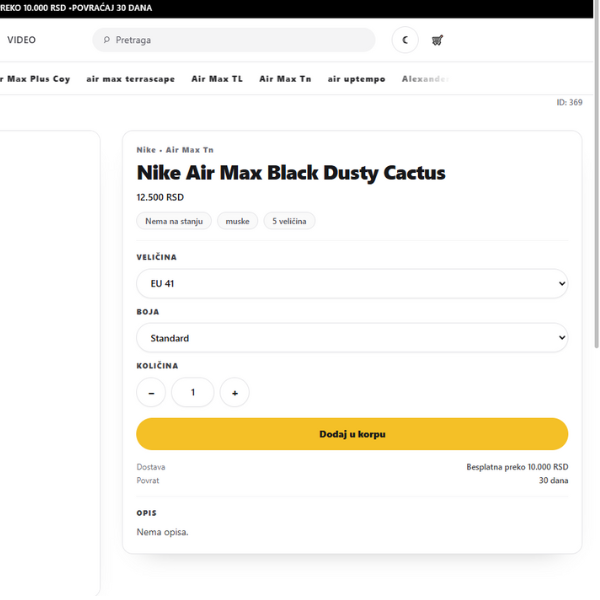Viewport: 600px width, 600px height.
Task: Toggle dark mode with the moon icon
Action: pyautogui.click(x=405, y=40)
